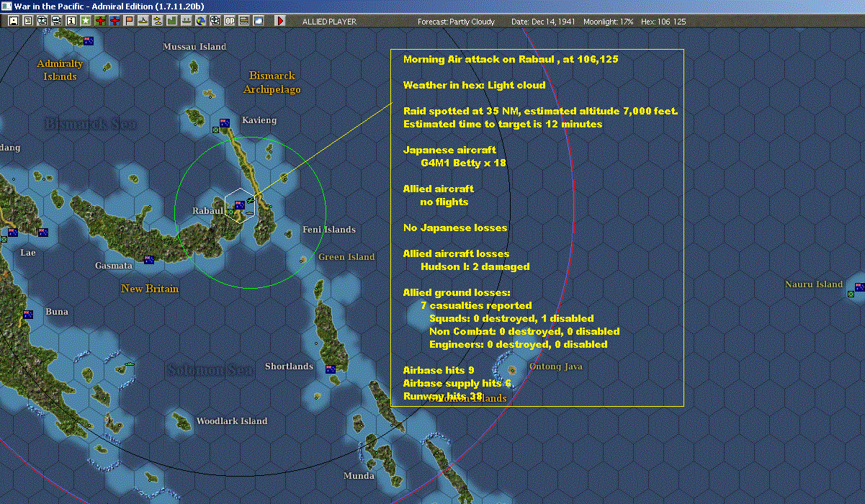
Task: Open the globe toolbar icon
Action: click(x=201, y=22)
